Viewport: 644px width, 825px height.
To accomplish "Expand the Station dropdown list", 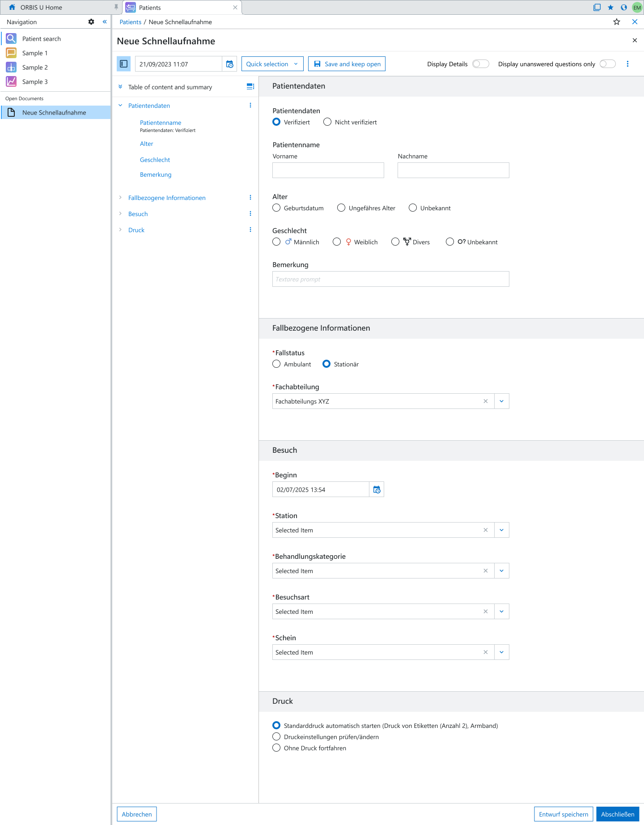I will tap(501, 530).
